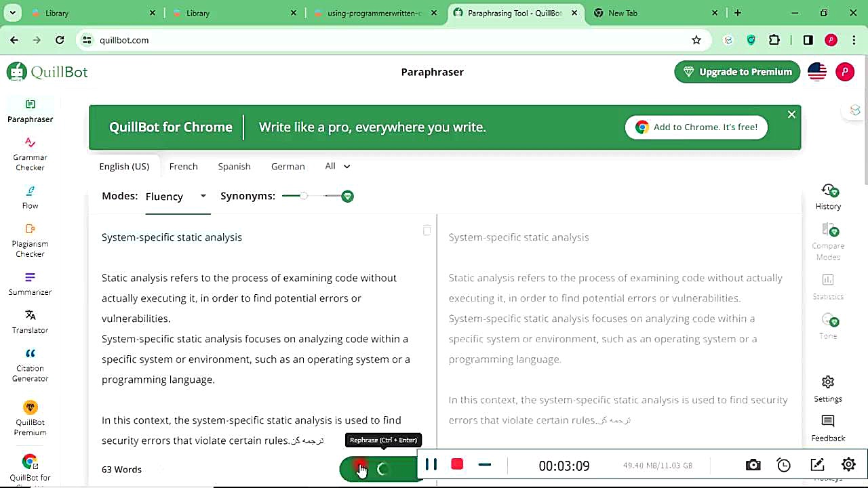The image size is (868, 488).
Task: Click Add to Chrome. It's free! button
Action: pyautogui.click(x=696, y=127)
